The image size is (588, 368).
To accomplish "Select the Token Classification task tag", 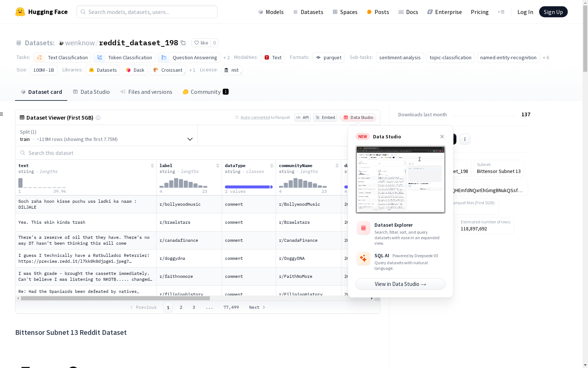I will 124,57.
